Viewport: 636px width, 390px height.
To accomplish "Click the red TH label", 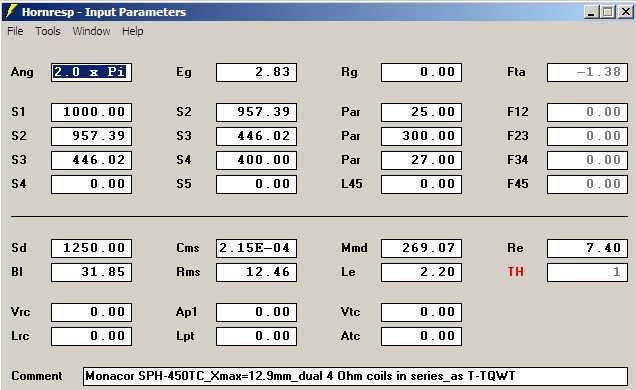I will (516, 272).
